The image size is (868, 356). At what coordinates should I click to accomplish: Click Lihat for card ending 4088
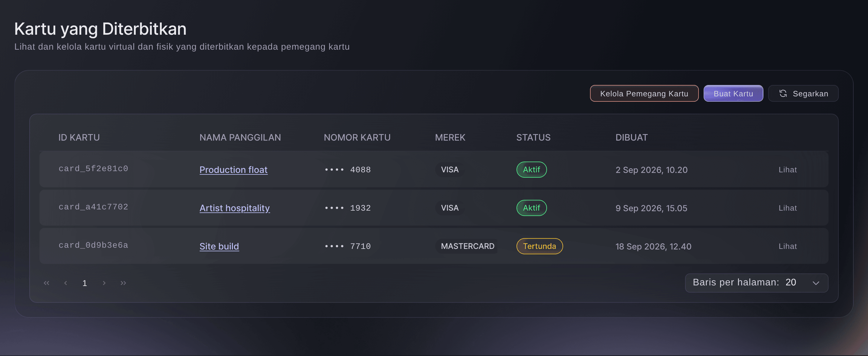click(788, 170)
